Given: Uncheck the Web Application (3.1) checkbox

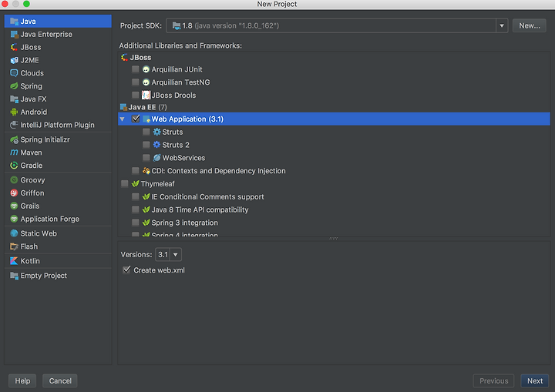Looking at the screenshot, I should pos(136,119).
